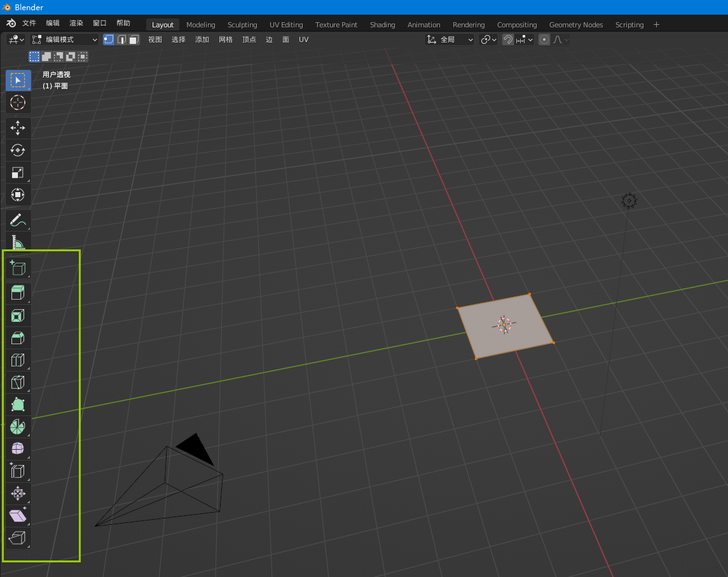This screenshot has height=577, width=728.
Task: Open the pivot point dropdown
Action: (488, 39)
